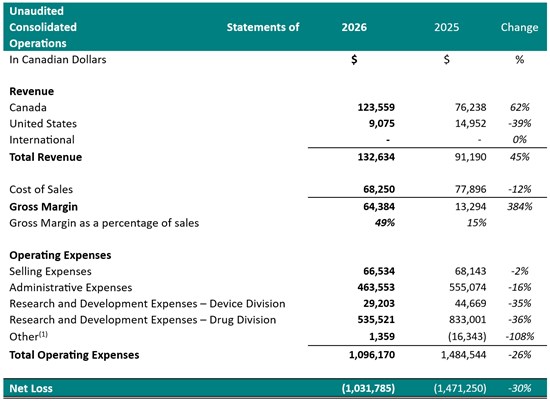
Task: Select Research and Development Expenses – Device Division
Action: click(x=147, y=304)
